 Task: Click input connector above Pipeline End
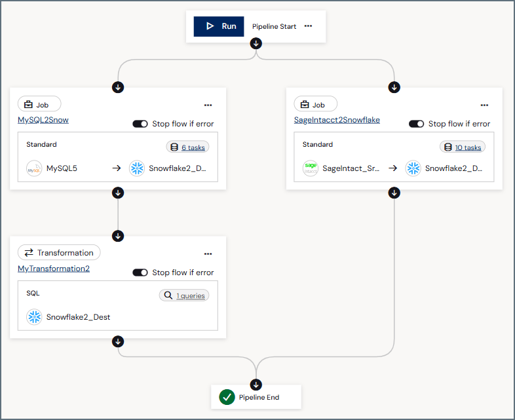click(x=256, y=385)
